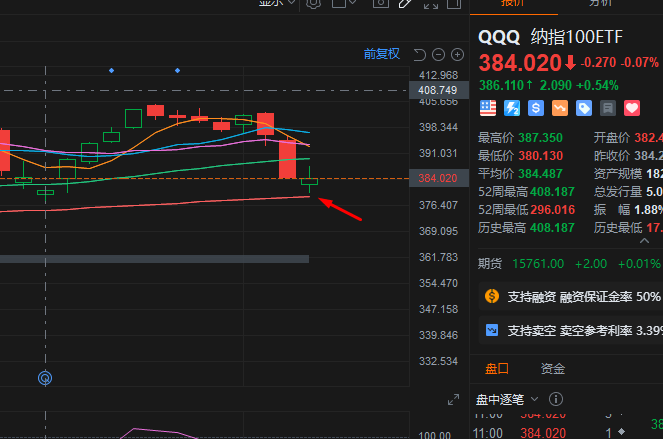Switch to the 资金 tab
The width and height of the screenshot is (663, 439).
(552, 368)
